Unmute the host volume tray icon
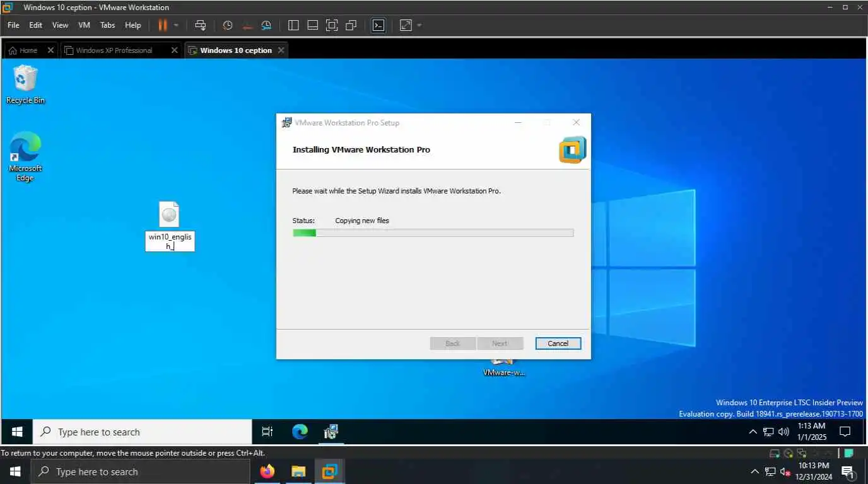This screenshot has width=868, height=484. pyautogui.click(x=786, y=471)
